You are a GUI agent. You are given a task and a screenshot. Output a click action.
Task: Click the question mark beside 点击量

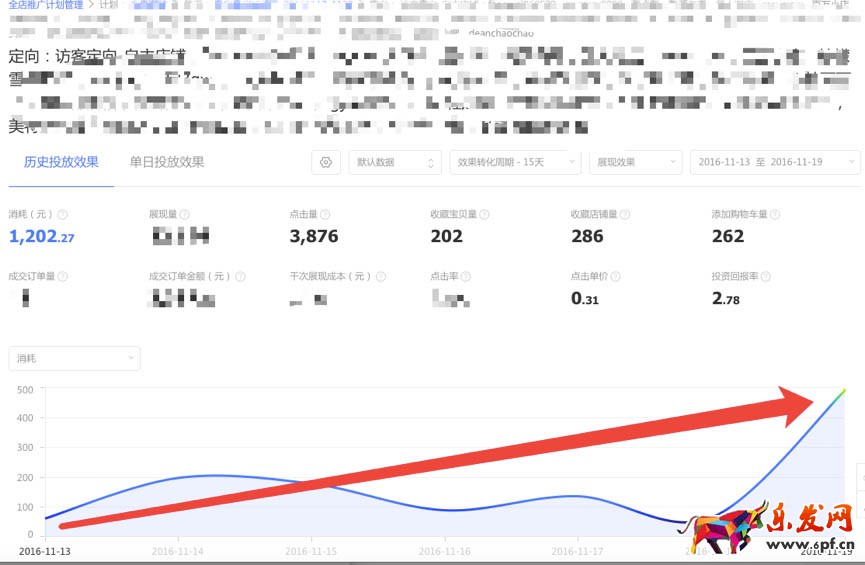pos(327,214)
